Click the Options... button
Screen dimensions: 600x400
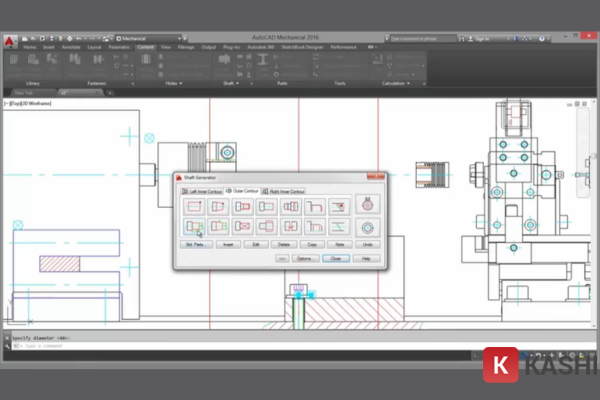coord(305,259)
